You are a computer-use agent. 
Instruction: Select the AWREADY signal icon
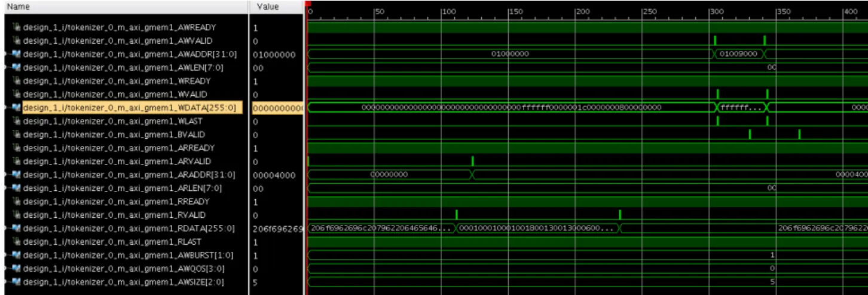[x=17, y=28]
